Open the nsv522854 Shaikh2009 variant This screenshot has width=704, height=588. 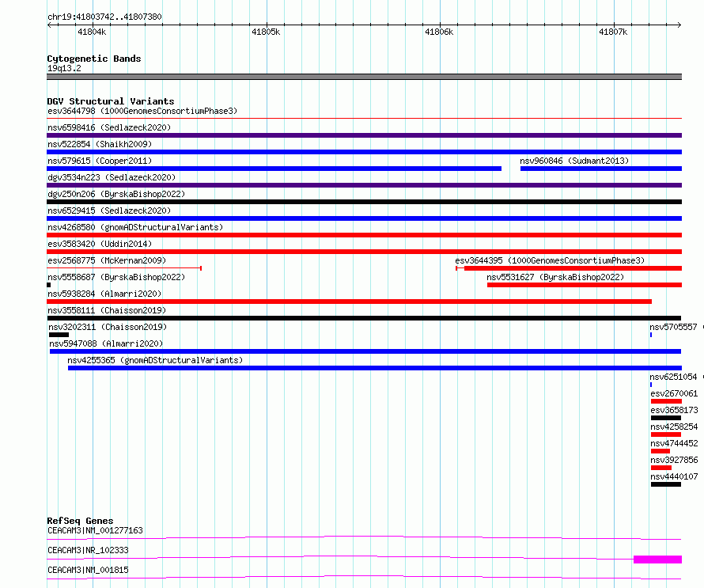pos(364,152)
